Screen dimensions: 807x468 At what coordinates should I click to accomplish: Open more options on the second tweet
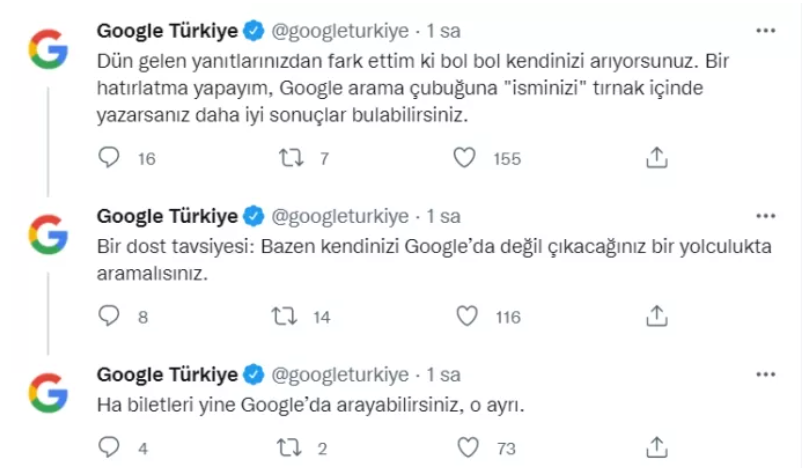[766, 215]
